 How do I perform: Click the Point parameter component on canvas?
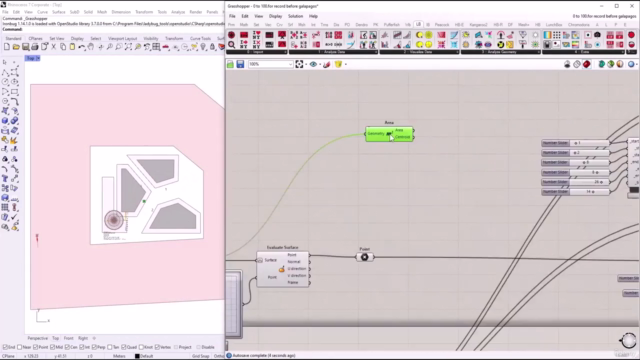pos(364,257)
